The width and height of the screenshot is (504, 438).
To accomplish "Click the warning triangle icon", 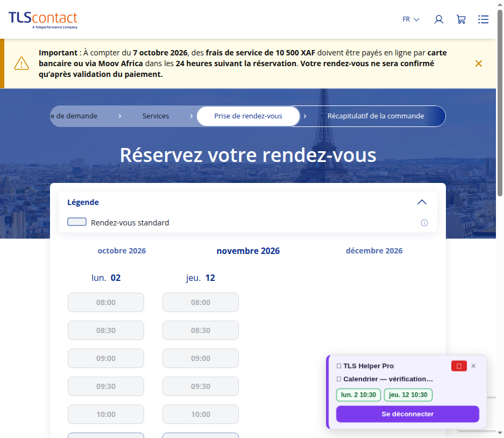I will [22, 63].
